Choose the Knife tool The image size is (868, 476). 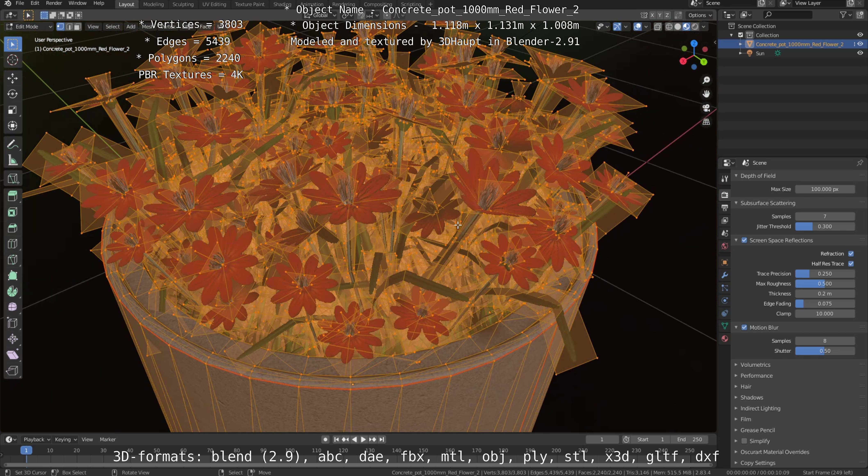pyautogui.click(x=13, y=260)
